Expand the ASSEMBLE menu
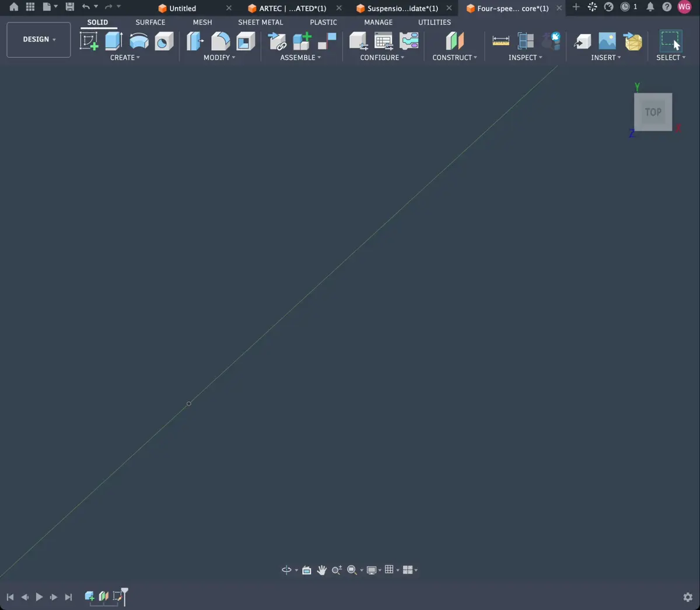The image size is (700, 610). point(300,58)
